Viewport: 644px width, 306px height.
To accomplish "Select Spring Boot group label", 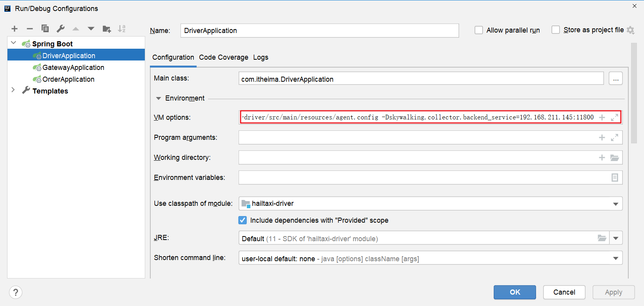I will click(x=52, y=44).
